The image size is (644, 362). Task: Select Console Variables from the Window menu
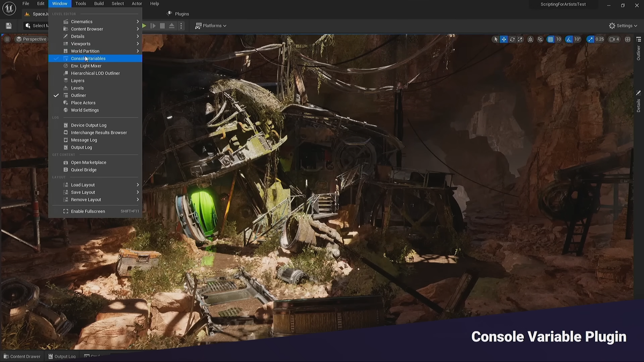[88, 58]
